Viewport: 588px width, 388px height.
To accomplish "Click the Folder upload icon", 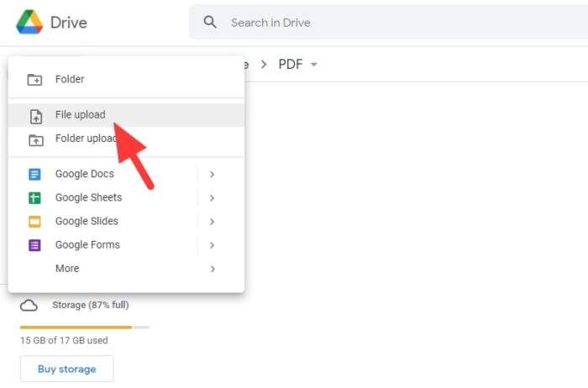I will 36,140.
